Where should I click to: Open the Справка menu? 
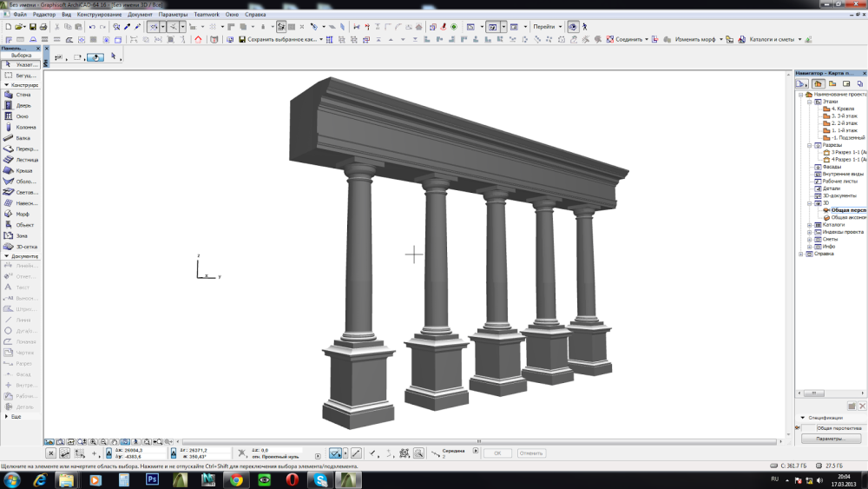pyautogui.click(x=255, y=15)
